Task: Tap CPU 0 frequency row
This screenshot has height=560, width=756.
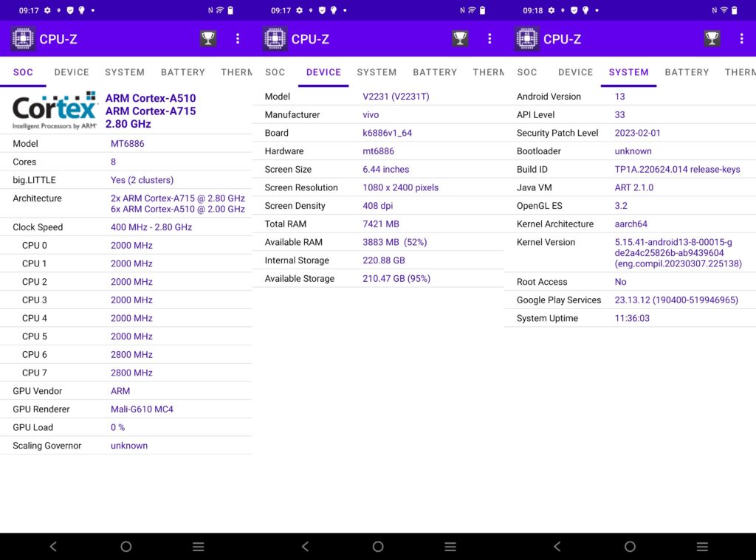Action: tap(126, 245)
